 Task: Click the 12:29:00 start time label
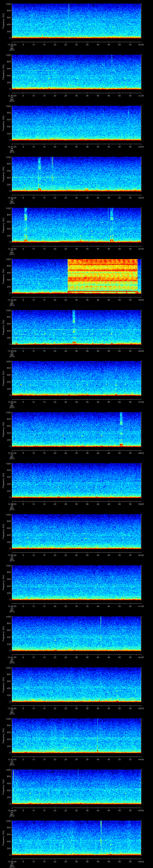tap(12, 44)
